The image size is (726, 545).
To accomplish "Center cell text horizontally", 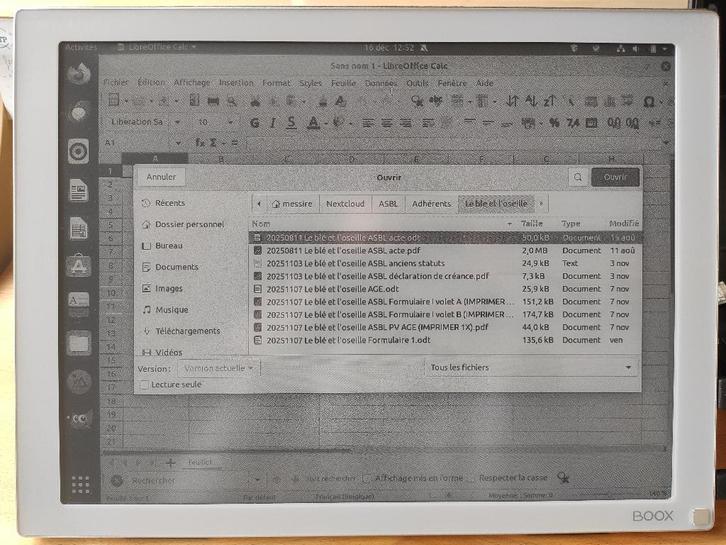I will [x=387, y=123].
